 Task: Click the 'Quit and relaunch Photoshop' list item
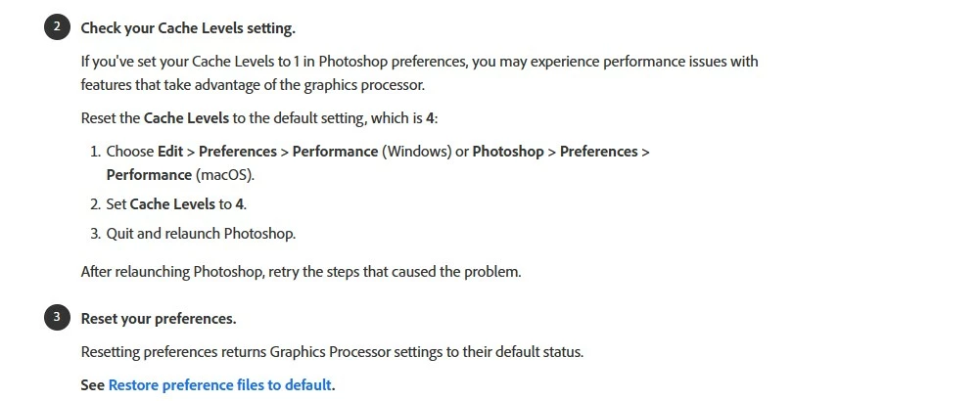pyautogui.click(x=202, y=234)
